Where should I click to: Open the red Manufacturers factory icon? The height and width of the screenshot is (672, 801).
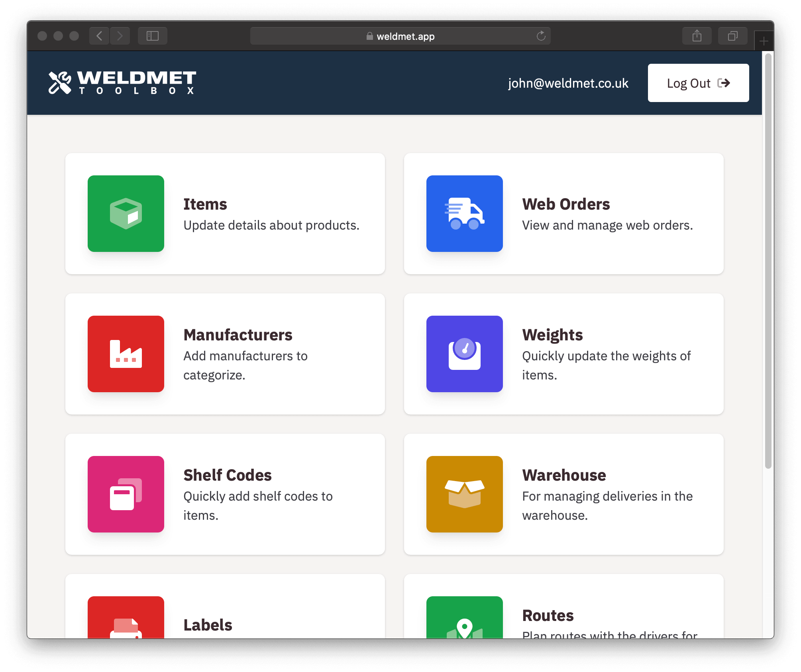[x=126, y=354]
